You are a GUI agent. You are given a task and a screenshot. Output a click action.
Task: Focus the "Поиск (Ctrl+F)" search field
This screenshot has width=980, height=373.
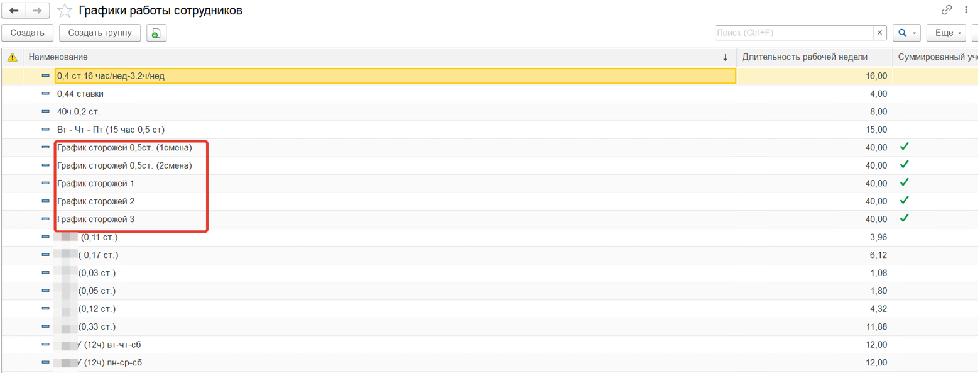pyautogui.click(x=793, y=33)
